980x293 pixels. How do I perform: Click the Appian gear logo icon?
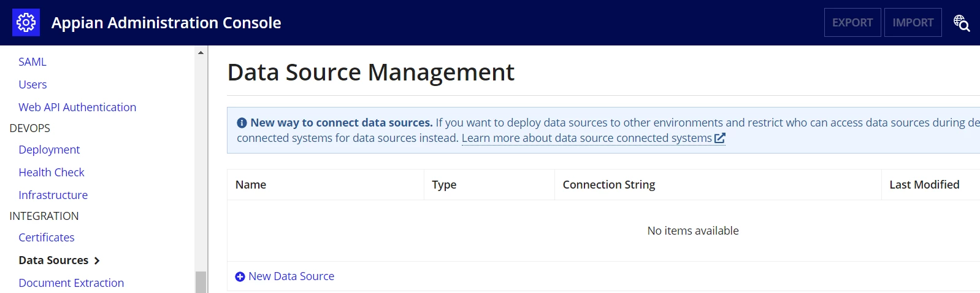point(26,23)
